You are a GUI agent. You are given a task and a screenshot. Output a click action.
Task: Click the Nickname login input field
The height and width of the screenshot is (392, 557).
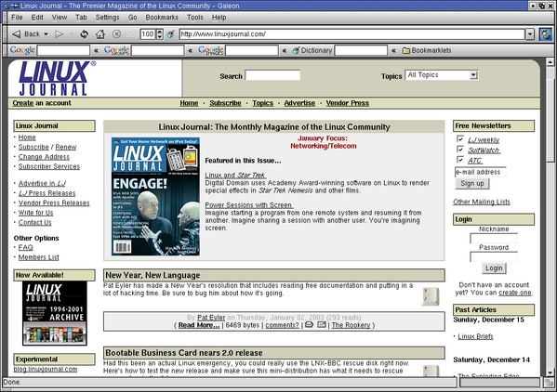[494, 239]
